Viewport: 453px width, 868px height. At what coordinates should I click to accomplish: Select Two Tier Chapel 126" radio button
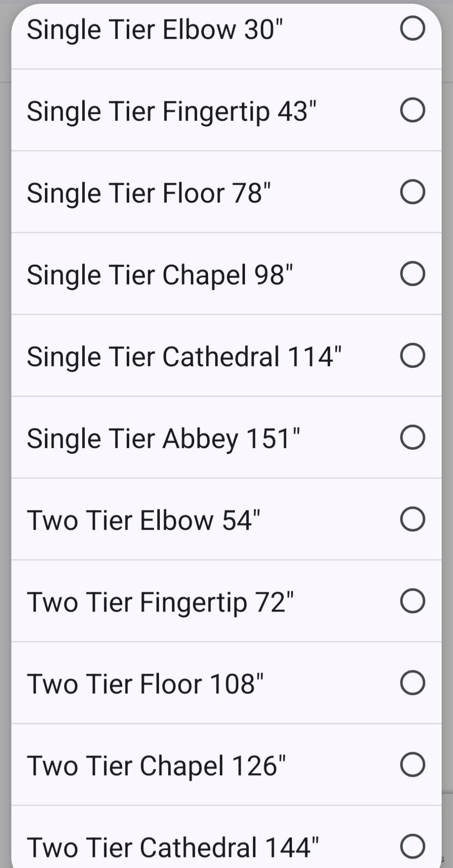pos(412,765)
